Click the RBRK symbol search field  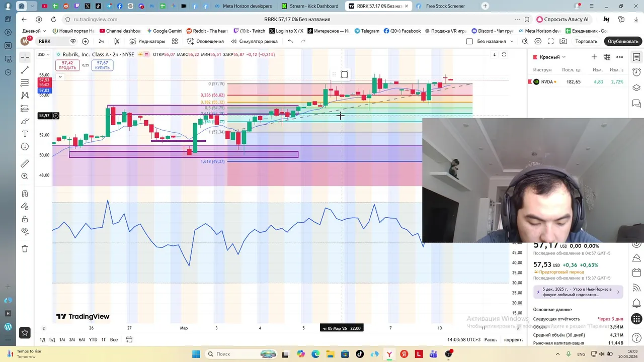52,41
